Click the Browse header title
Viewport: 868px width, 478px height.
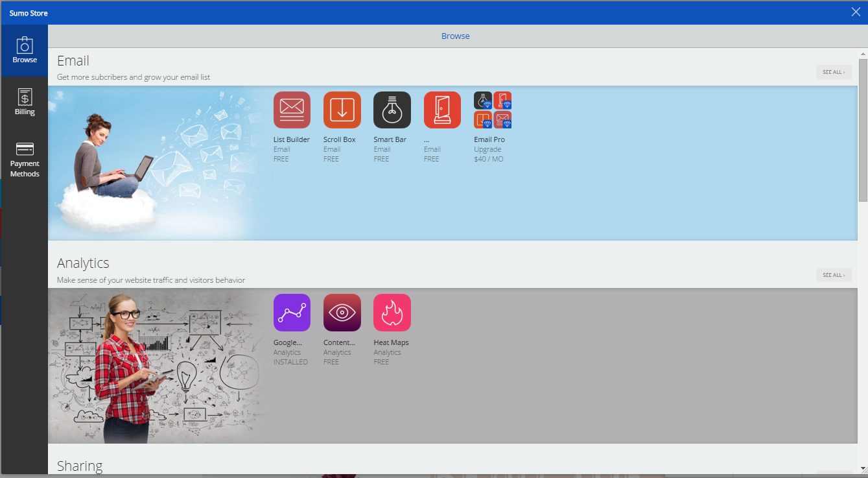[x=456, y=36]
